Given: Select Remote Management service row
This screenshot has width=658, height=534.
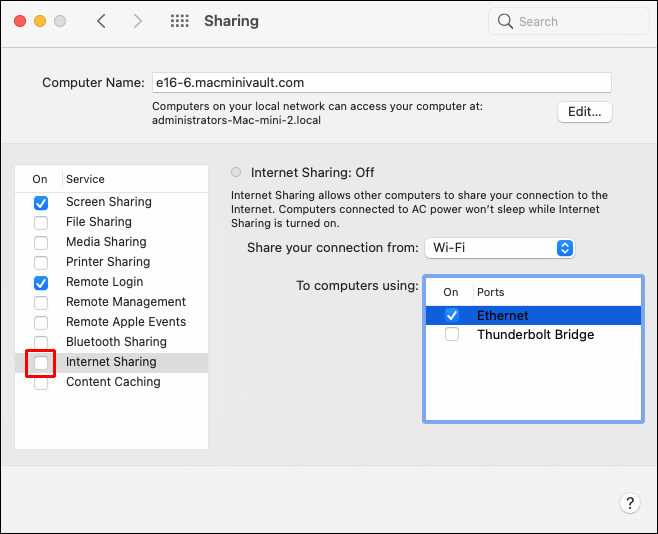Looking at the screenshot, I should tap(126, 302).
